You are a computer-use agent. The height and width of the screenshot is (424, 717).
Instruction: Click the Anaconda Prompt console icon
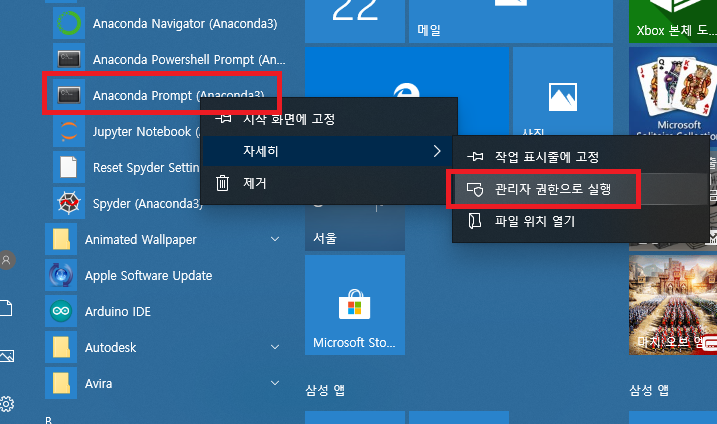(69, 95)
